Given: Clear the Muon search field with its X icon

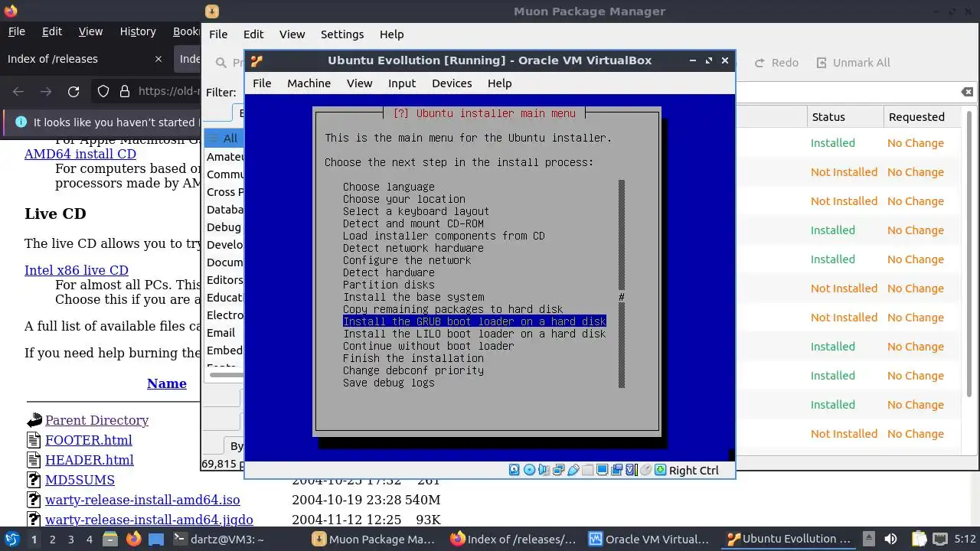Looking at the screenshot, I should pos(968,92).
